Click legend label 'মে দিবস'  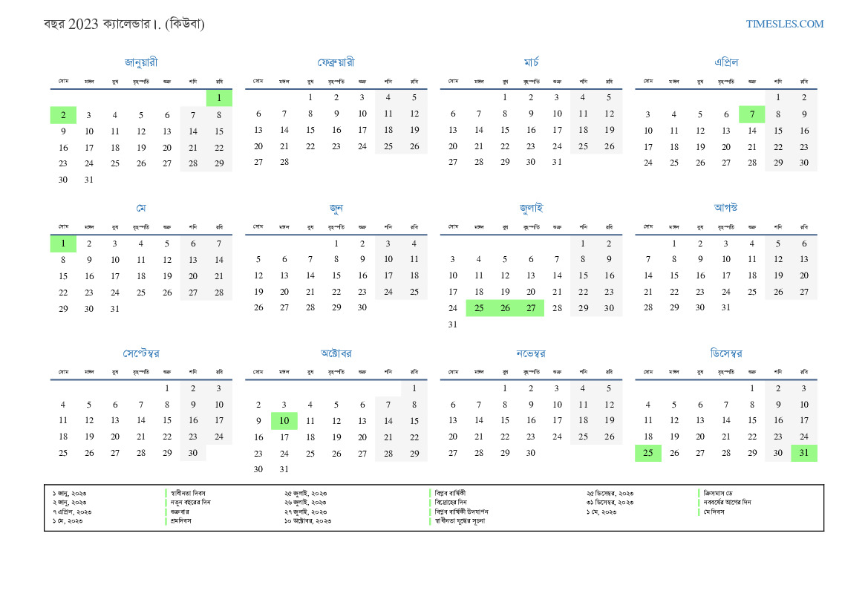pos(714,512)
